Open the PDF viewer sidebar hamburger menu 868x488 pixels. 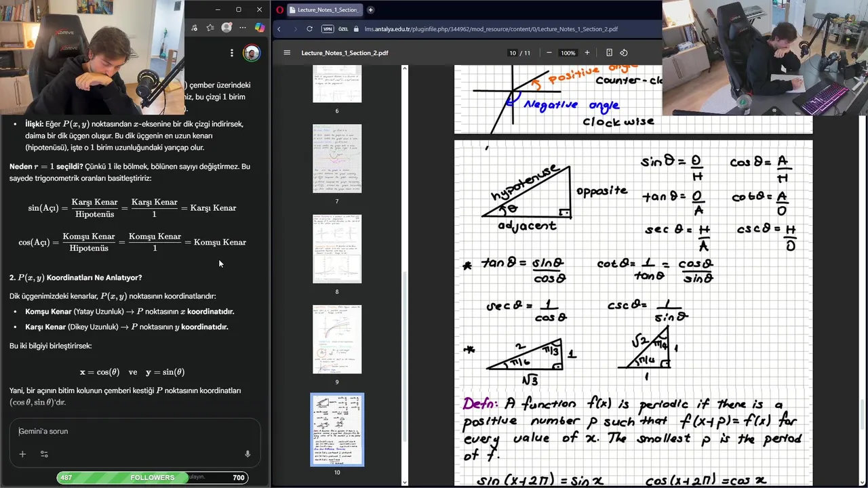(287, 53)
